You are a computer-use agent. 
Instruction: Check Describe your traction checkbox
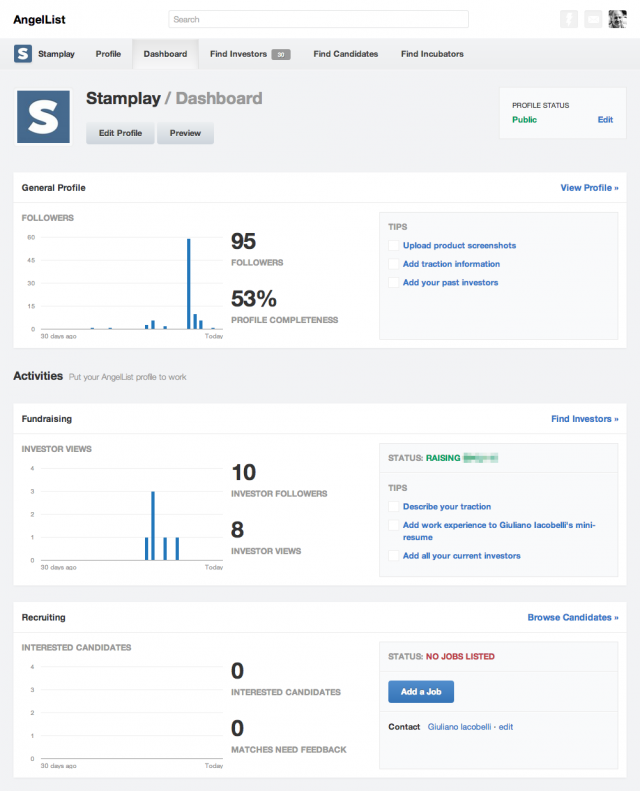[393, 506]
